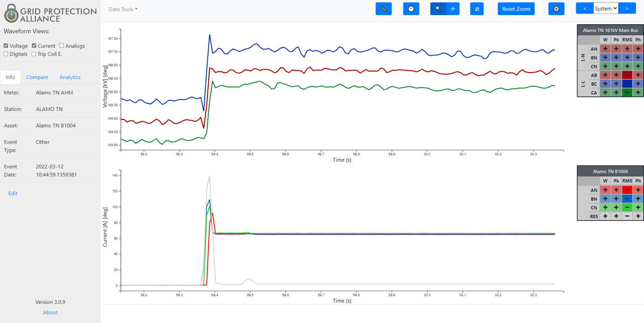Toggle voltage AN phase trace
The image size is (644, 323).
coord(638,49)
